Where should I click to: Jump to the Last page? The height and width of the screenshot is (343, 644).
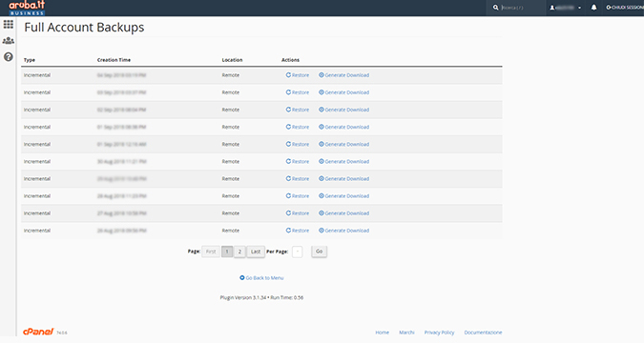pyautogui.click(x=256, y=252)
